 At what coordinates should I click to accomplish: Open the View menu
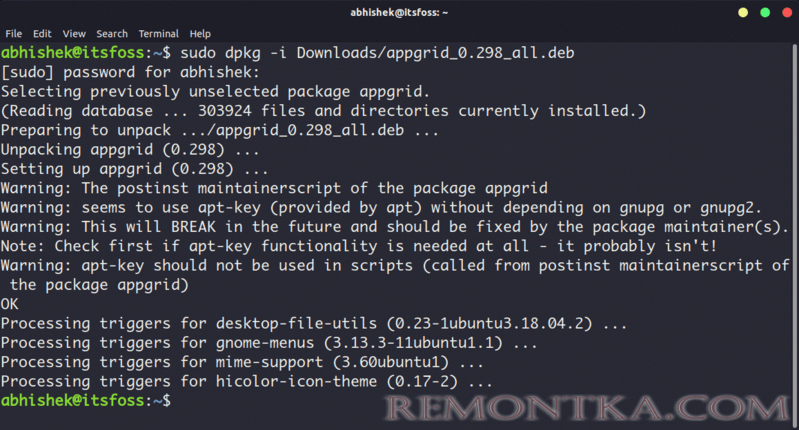(x=74, y=34)
